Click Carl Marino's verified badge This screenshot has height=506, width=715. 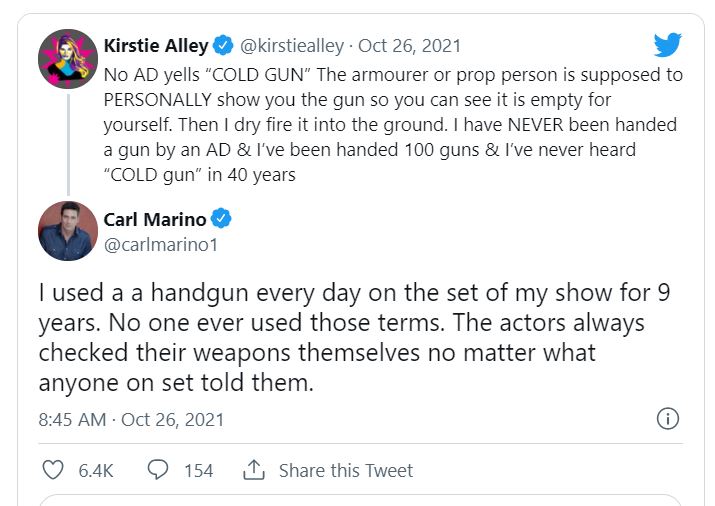tap(222, 220)
